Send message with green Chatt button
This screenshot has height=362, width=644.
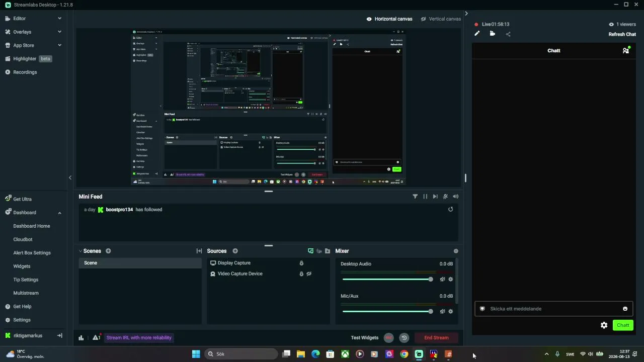623,325
